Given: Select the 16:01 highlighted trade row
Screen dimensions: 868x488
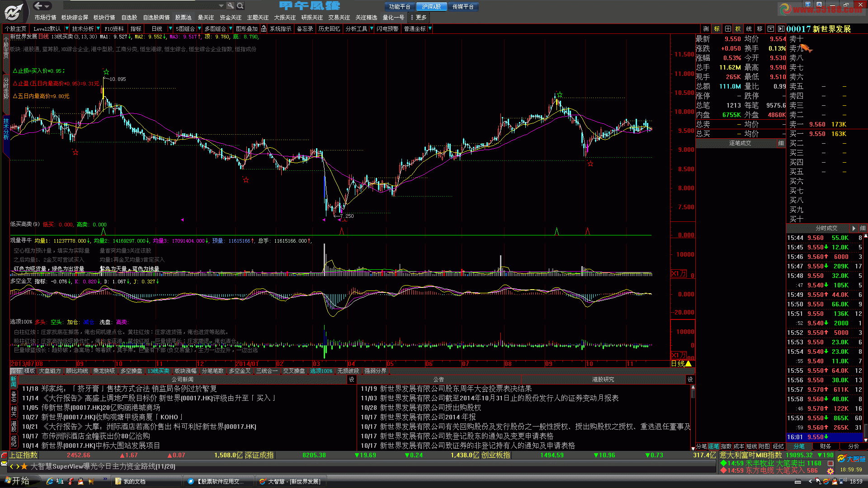Looking at the screenshot, I should point(825,437).
